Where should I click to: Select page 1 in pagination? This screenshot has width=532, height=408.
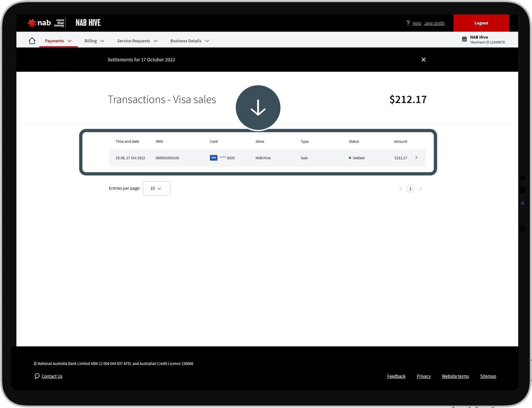[410, 189]
